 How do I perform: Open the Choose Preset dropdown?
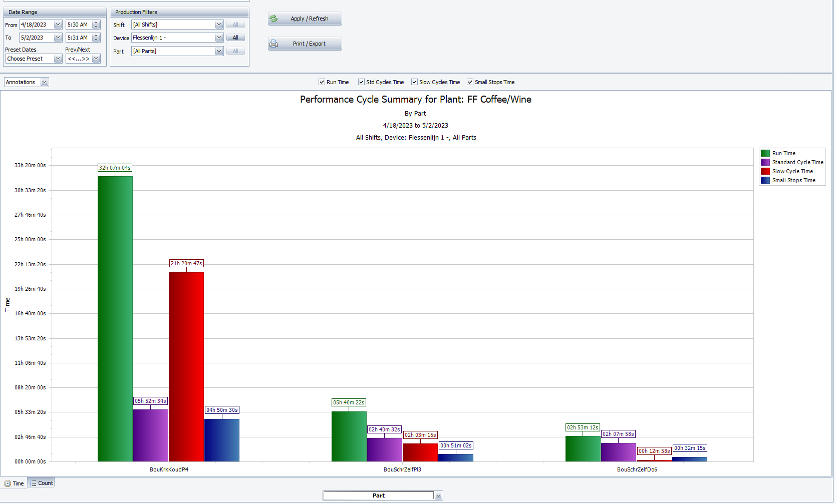click(x=57, y=59)
